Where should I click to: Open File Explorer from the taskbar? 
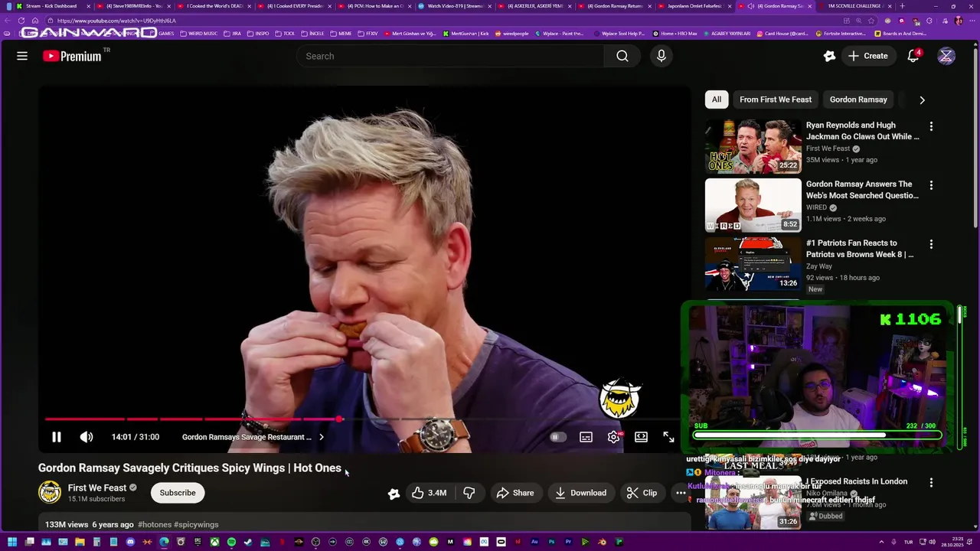(x=80, y=543)
